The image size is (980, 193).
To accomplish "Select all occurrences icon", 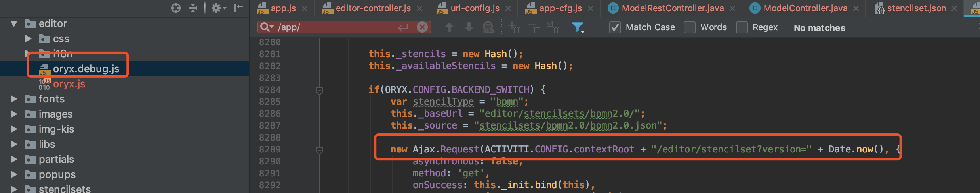I will pyautogui.click(x=553, y=27).
